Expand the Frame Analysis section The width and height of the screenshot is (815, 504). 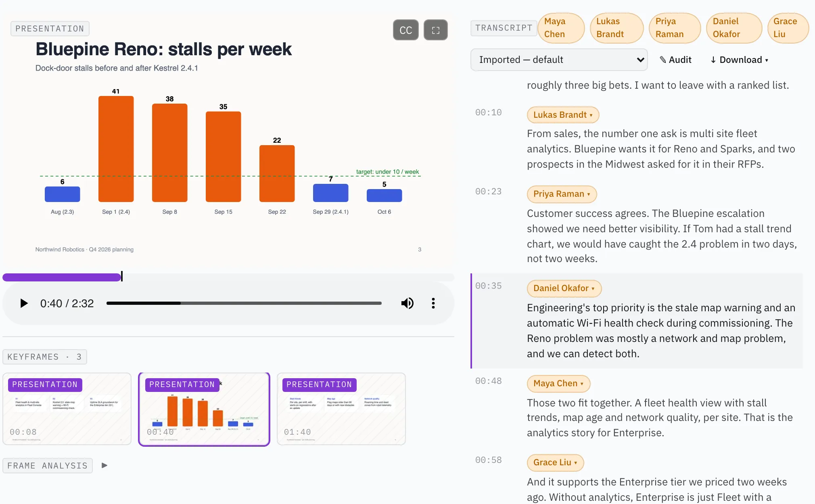tap(104, 465)
